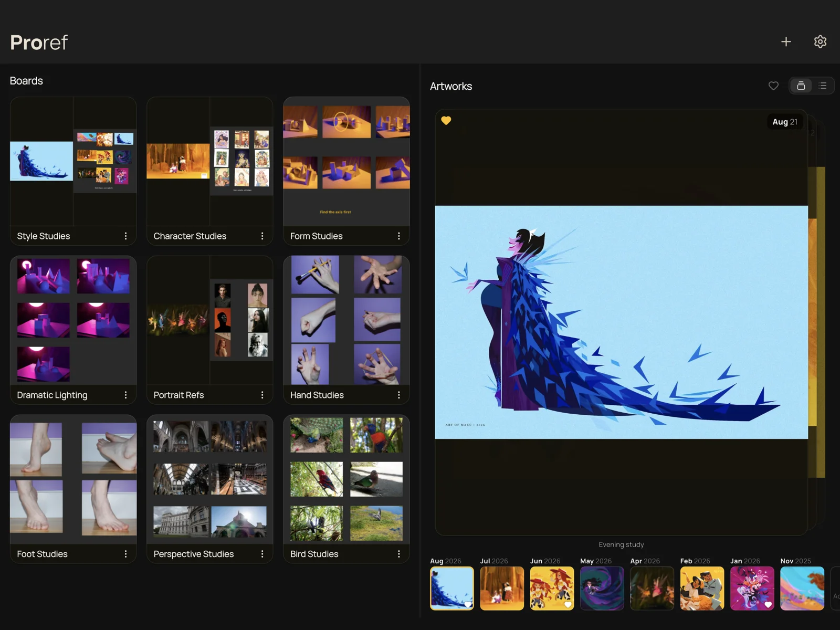Select the Nov 2025 artwork thumbnail
This screenshot has height=630, width=840.
tap(802, 588)
